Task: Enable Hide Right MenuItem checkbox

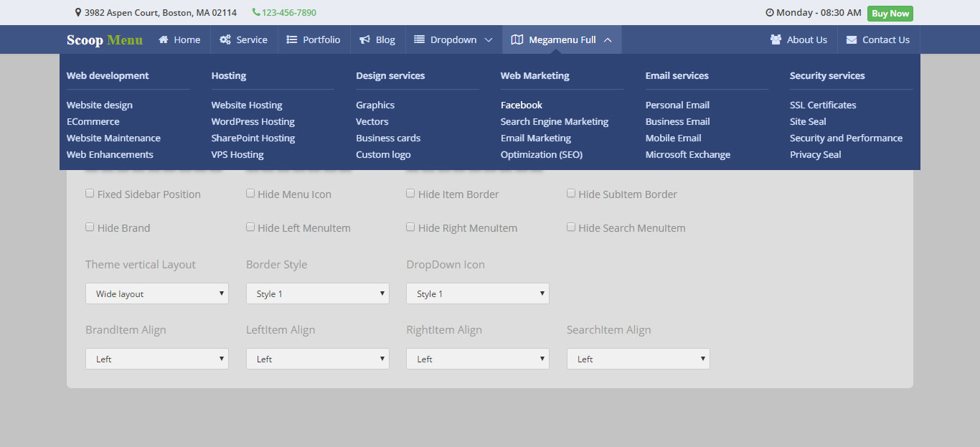Action: point(410,227)
